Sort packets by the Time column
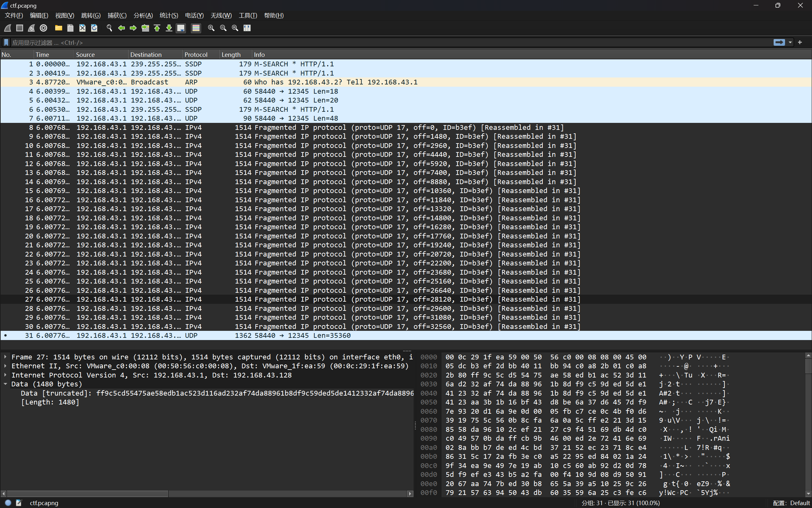This screenshot has height=508, width=812. 54,54
